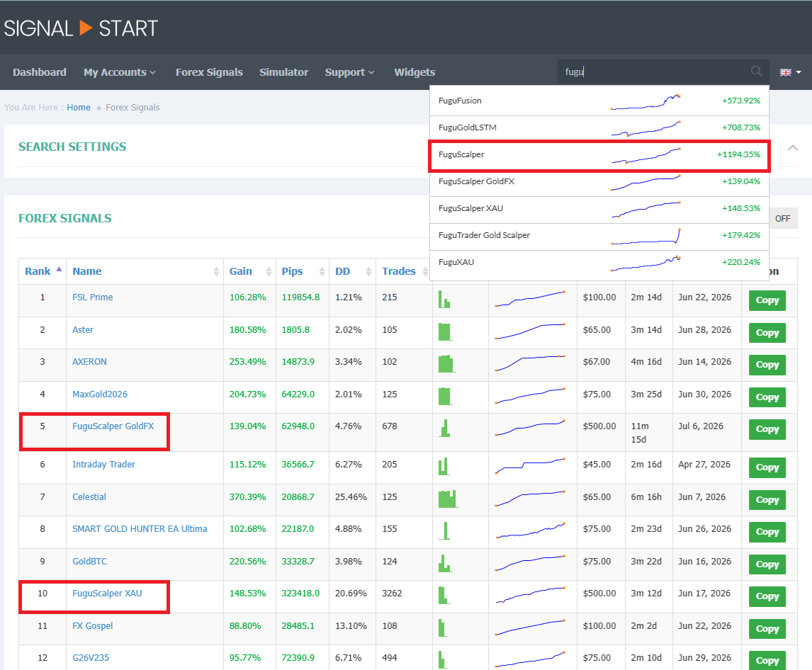Open the Aster signal link

tap(83, 330)
